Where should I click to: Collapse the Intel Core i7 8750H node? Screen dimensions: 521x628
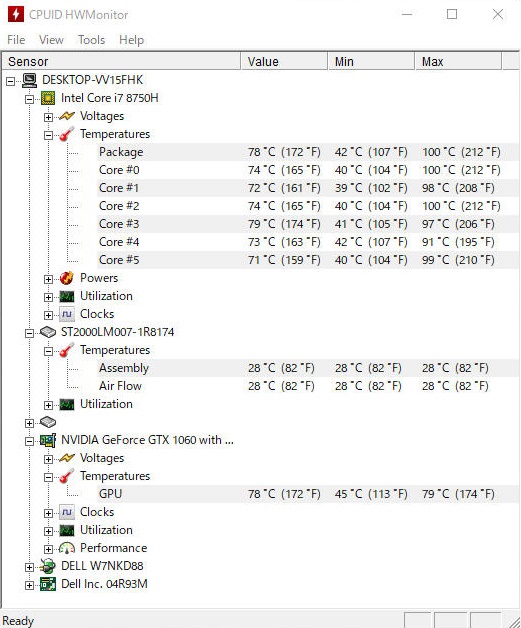(x=30, y=99)
